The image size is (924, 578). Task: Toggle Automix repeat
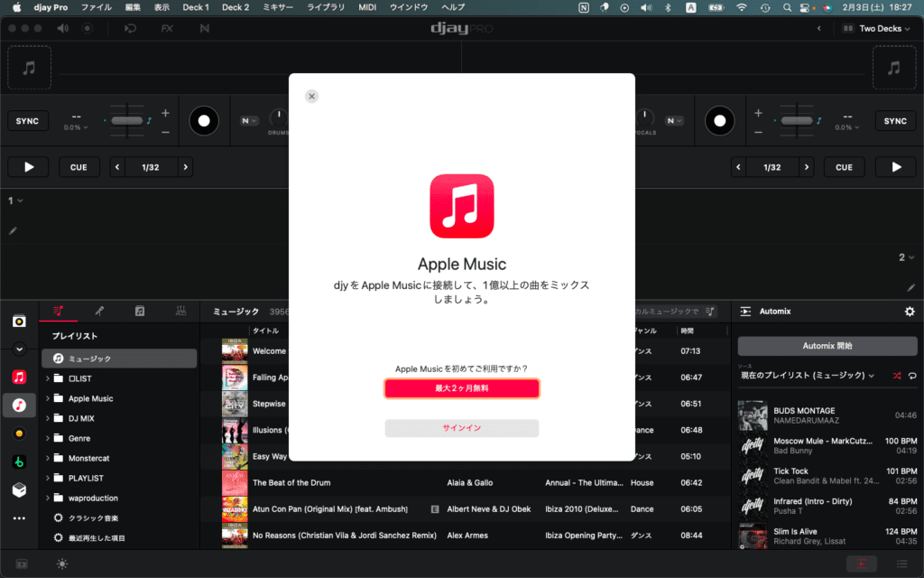tap(912, 376)
